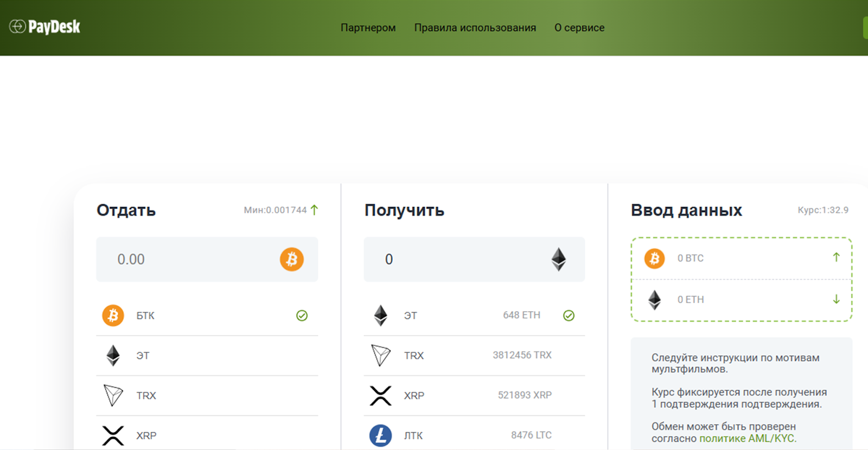Select the 3812456 TRX reserve value

click(x=522, y=355)
